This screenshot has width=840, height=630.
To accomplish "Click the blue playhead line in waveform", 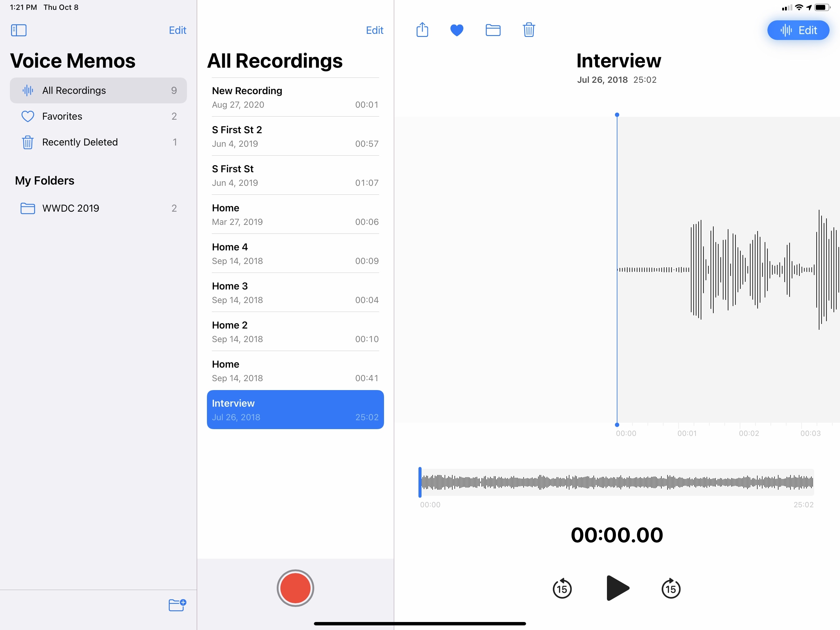I will [617, 270].
